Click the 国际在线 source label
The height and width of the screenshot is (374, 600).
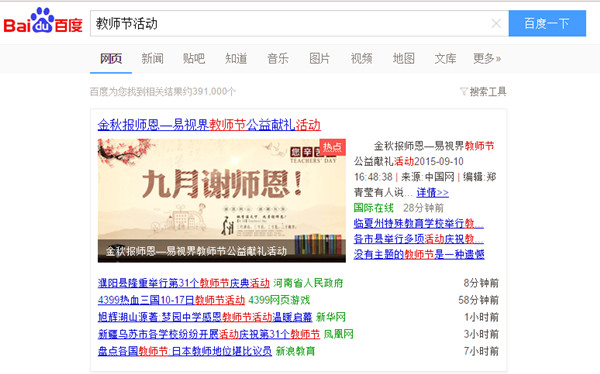(373, 208)
